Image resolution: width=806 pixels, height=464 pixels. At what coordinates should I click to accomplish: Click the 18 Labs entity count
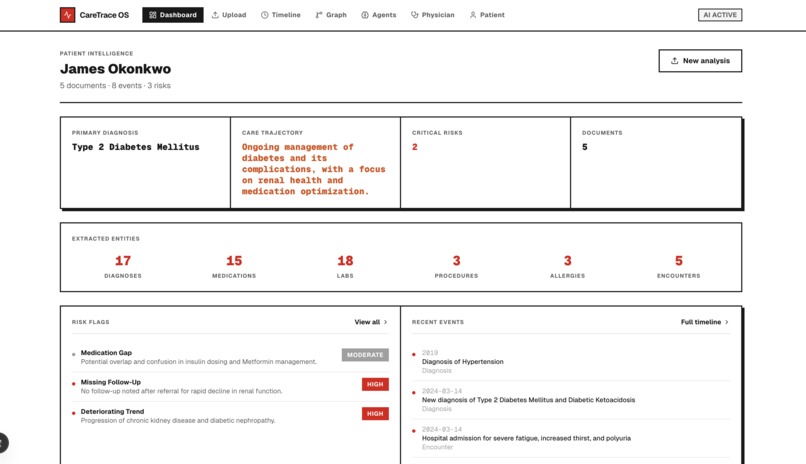point(345,266)
